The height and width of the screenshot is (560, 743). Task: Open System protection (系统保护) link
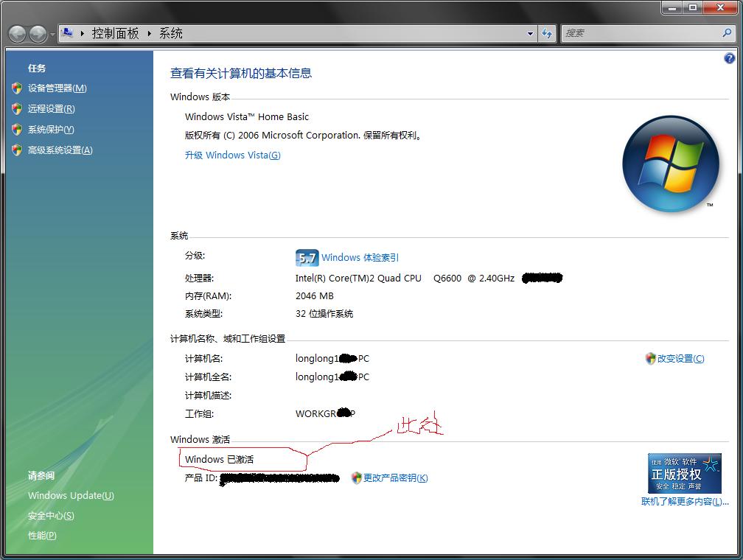coord(51,130)
